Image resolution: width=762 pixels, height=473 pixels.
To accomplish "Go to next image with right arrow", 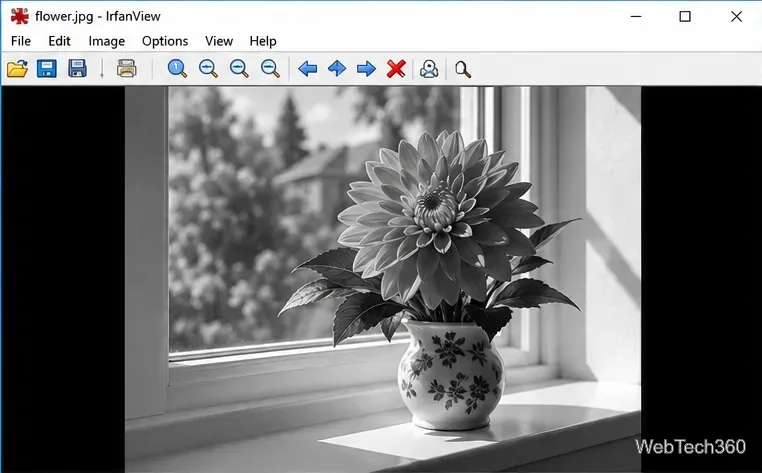I will pyautogui.click(x=366, y=69).
